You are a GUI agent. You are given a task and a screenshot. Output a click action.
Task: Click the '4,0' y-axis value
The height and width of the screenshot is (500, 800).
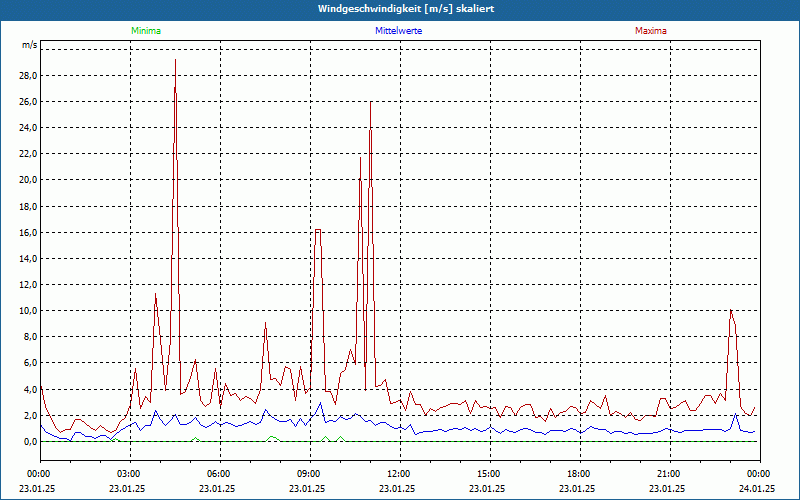pos(29,389)
